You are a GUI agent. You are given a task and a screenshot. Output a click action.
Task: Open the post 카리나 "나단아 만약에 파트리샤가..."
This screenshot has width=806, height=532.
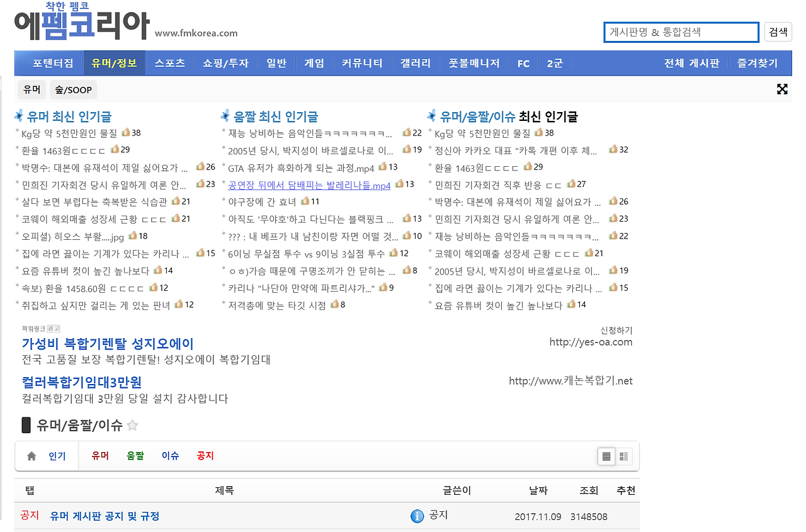(x=302, y=288)
